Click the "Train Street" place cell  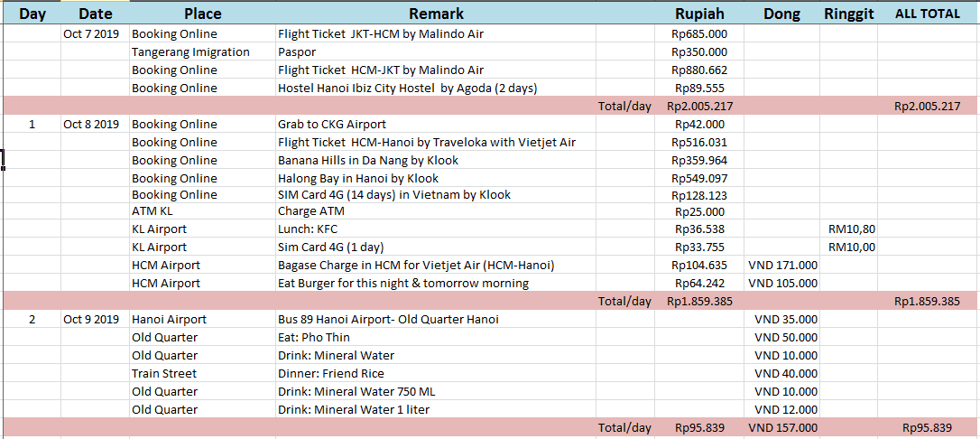pyautogui.click(x=164, y=374)
